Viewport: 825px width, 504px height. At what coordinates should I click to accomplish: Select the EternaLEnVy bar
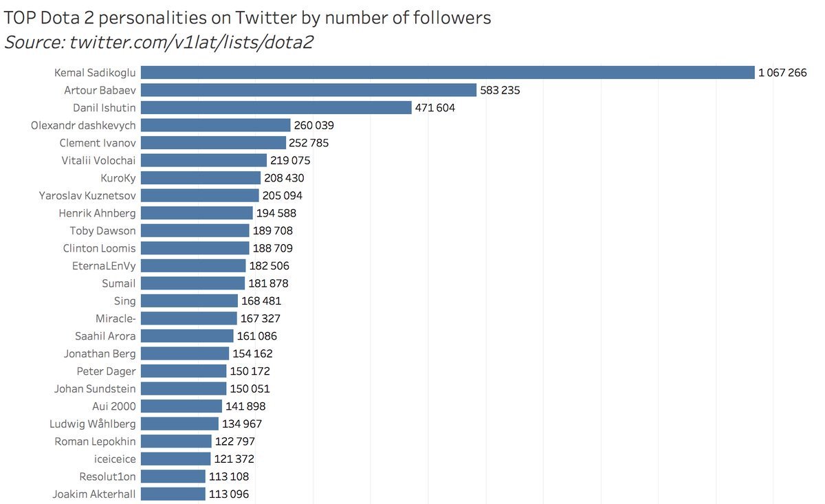[x=193, y=265]
